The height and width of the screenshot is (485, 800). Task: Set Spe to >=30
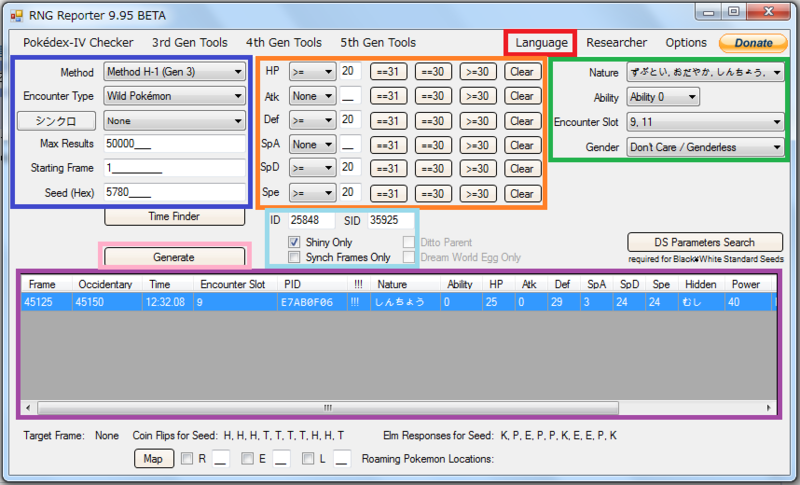(478, 194)
